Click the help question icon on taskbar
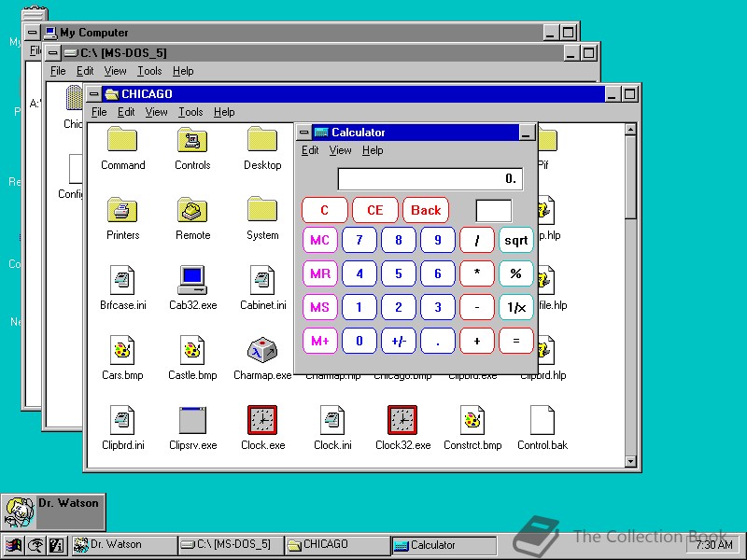The image size is (747, 560). pos(57,545)
